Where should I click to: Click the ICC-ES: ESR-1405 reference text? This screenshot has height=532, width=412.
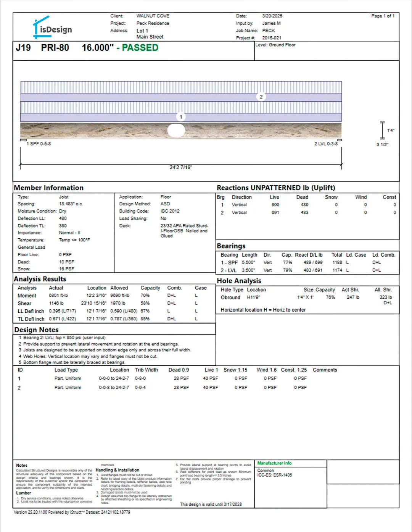(x=274, y=475)
